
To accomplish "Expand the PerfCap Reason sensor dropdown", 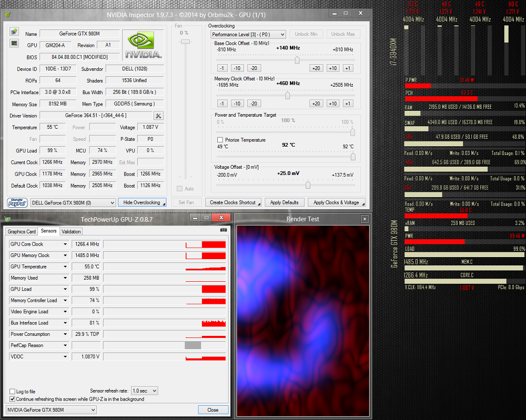I will (65, 345).
